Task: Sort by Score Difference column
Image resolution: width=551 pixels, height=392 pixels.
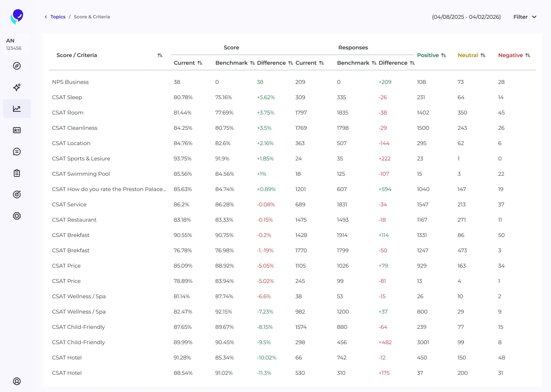Action: (x=291, y=63)
